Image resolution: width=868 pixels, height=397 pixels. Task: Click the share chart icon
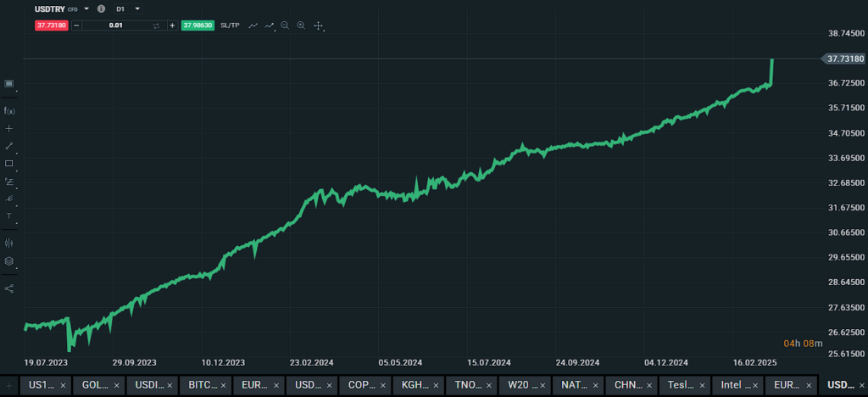(9, 288)
